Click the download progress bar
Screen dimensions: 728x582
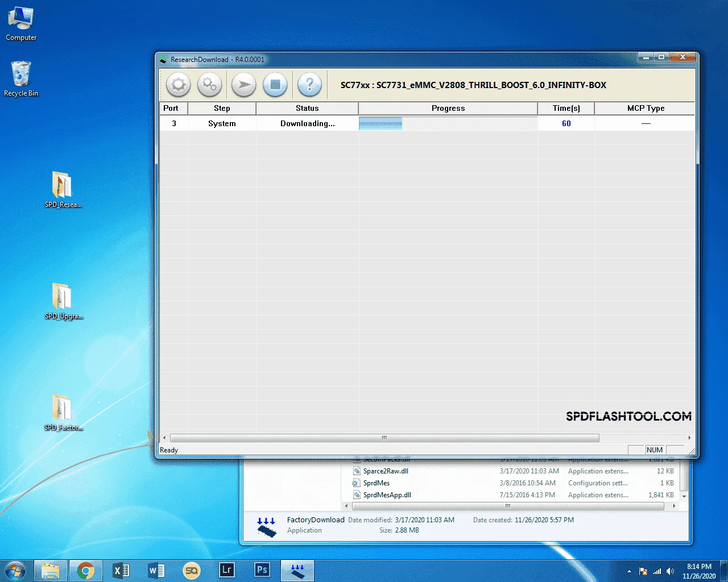448,123
